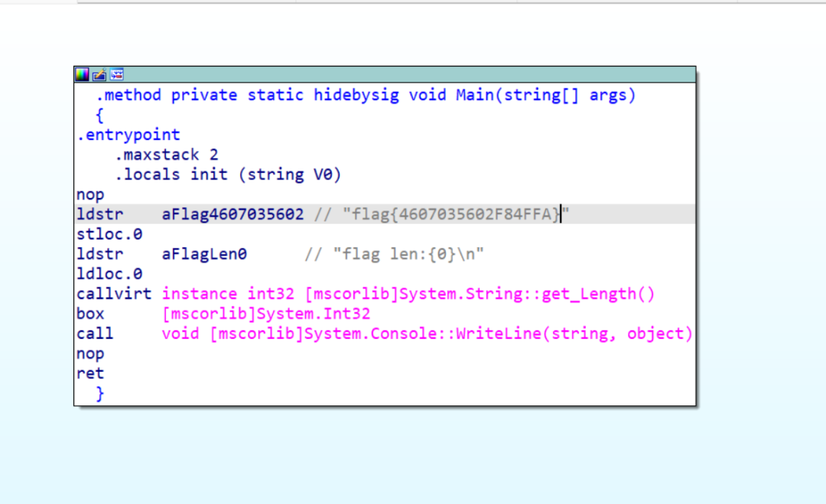The width and height of the screenshot is (826, 504).
Task: Click the group nodes icon in header
Action: tap(116, 75)
